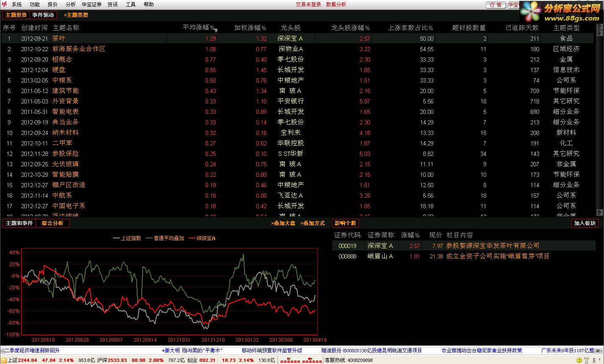
Task: Select the 影响个股 tab
Action: click(345, 223)
